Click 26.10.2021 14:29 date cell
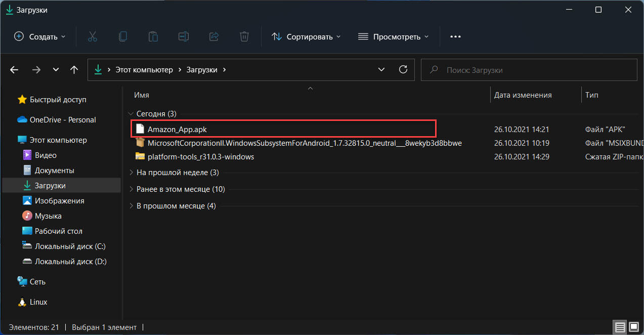The height and width of the screenshot is (335, 644). point(522,157)
